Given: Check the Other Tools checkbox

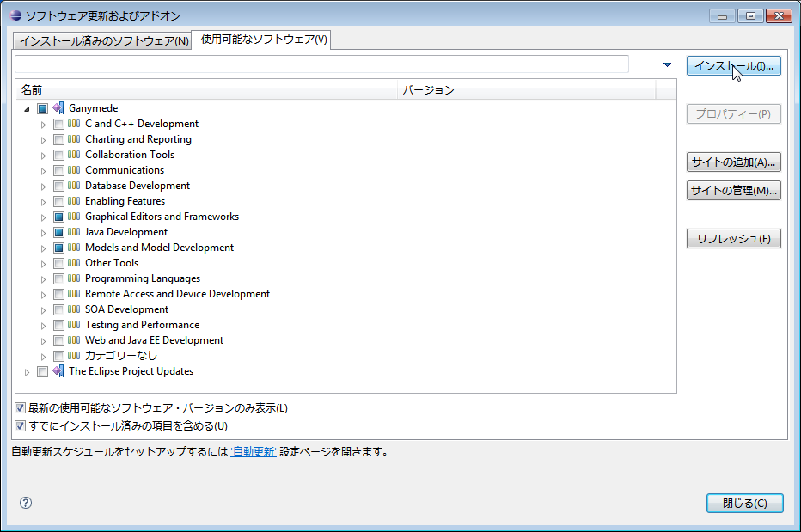Looking at the screenshot, I should (x=58, y=263).
